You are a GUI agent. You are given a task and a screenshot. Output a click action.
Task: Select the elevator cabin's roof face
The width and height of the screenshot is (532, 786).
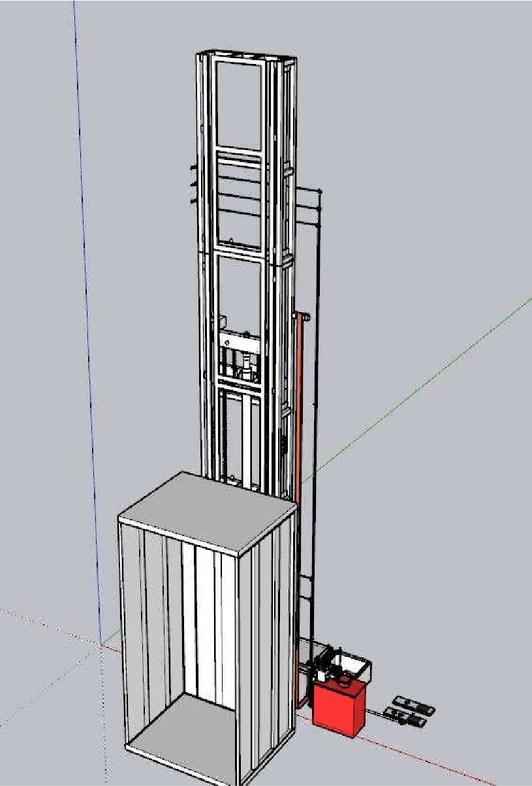[206, 511]
